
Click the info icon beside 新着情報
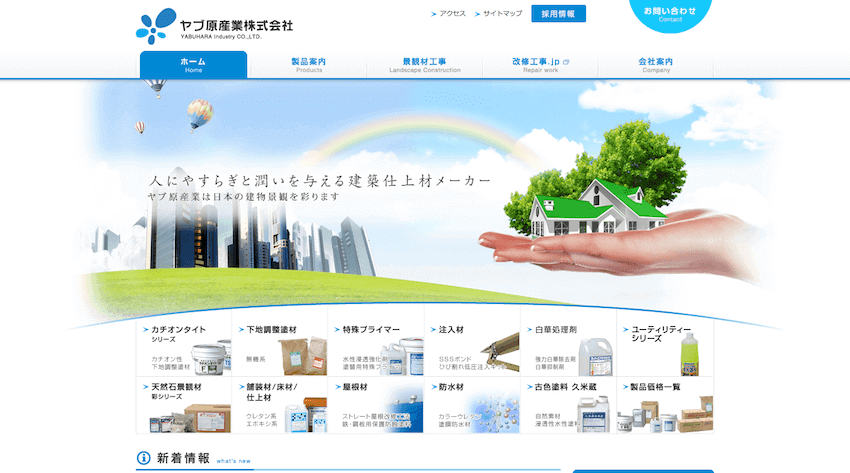click(144, 458)
